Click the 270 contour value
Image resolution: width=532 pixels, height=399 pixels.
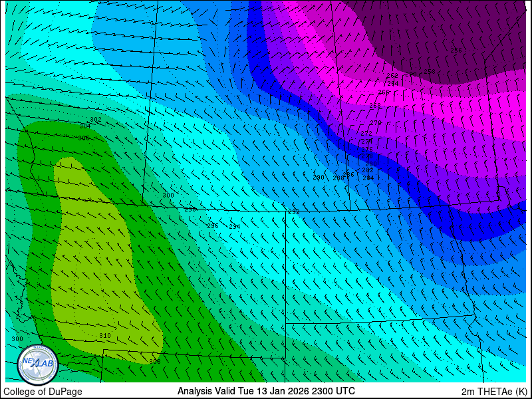(376, 122)
